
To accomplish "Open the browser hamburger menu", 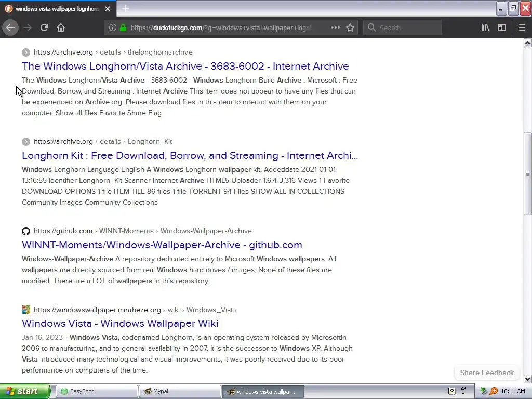I will point(522,28).
